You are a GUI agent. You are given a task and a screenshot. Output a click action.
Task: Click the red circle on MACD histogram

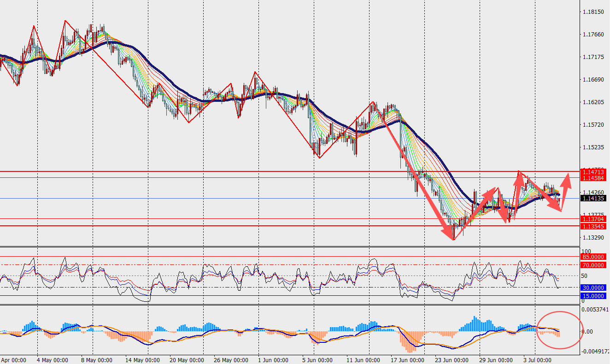560,329
